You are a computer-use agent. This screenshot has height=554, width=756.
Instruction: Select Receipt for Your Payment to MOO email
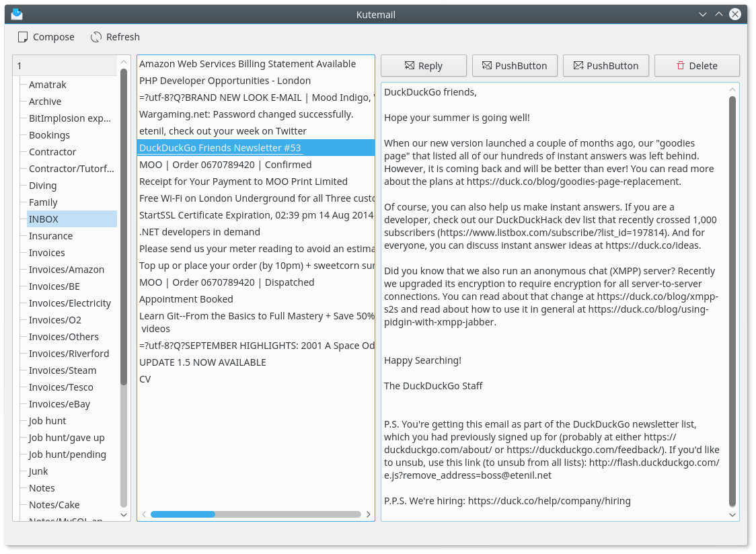256,182
